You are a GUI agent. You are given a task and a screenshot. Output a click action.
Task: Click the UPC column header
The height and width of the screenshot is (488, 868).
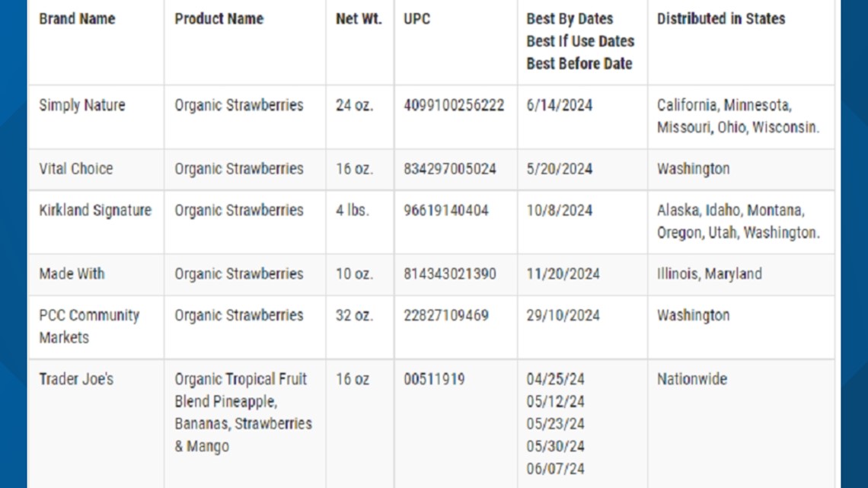tap(416, 18)
